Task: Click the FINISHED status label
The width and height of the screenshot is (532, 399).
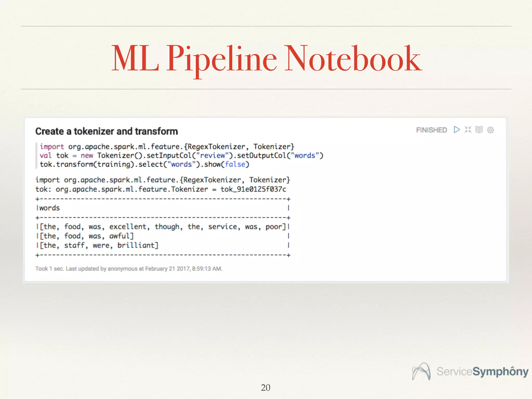Action: tap(431, 130)
